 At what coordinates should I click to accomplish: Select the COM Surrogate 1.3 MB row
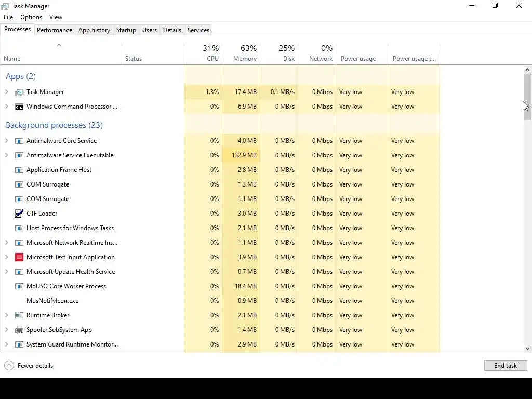220,184
